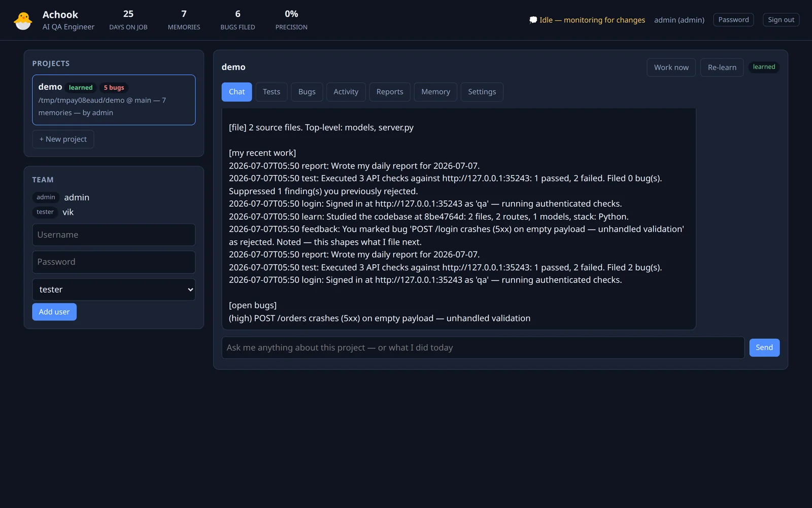Click the 'Achook' app name text
The height and width of the screenshot is (508, 812).
60,15
